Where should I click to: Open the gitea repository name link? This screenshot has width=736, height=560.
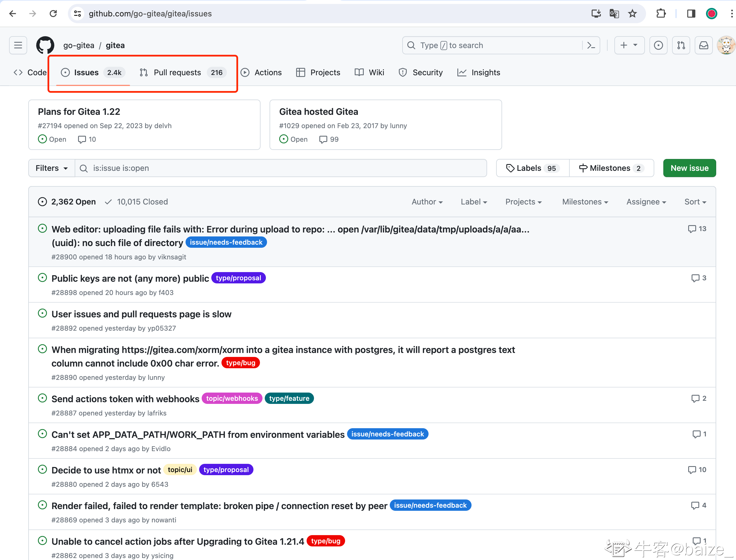[x=115, y=45]
